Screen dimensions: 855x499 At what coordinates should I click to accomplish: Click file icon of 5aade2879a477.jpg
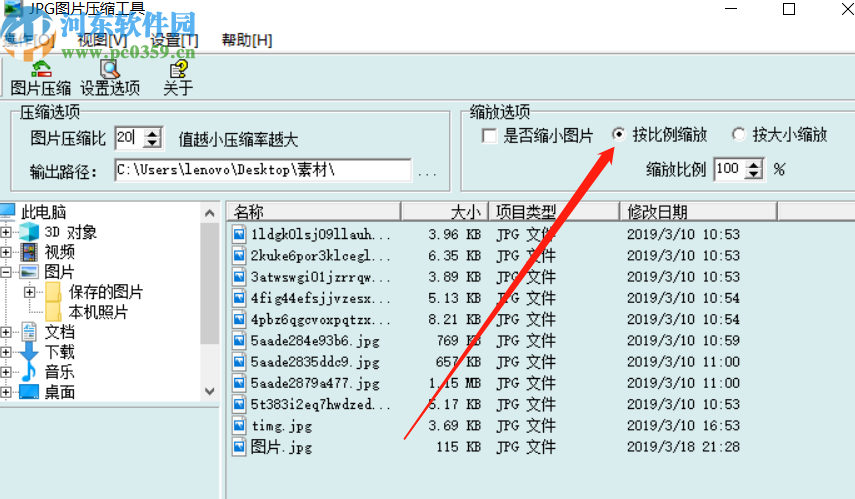239,383
